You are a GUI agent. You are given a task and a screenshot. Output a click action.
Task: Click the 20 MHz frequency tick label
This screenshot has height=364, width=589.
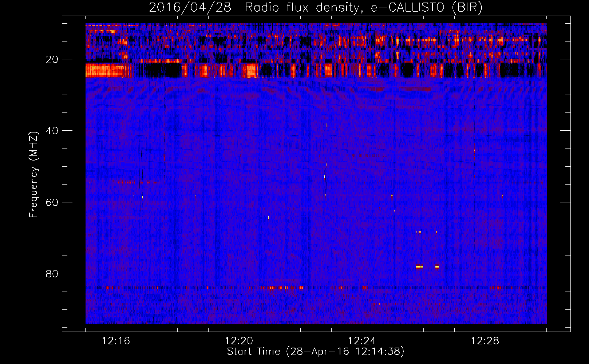click(52, 60)
